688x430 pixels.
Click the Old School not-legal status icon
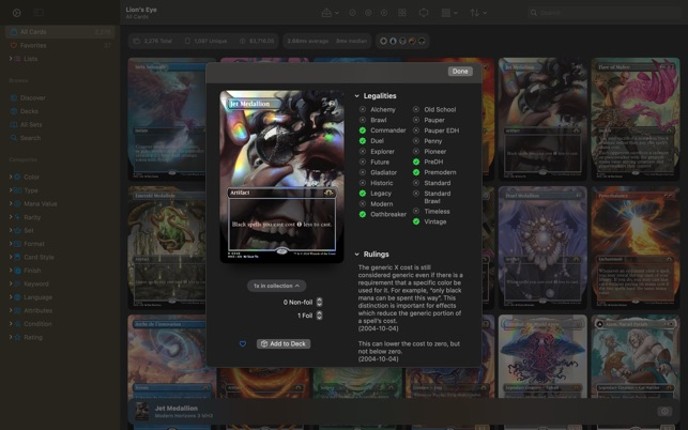coord(416,109)
